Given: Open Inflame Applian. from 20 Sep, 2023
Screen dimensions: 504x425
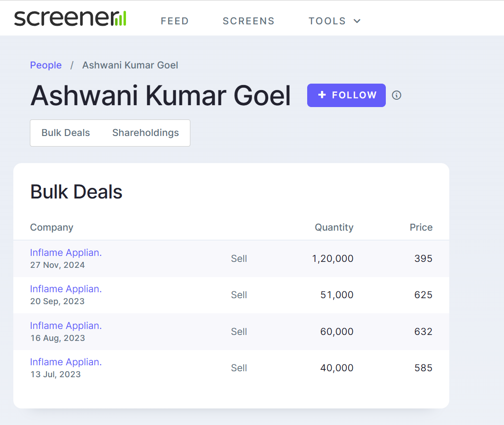Looking at the screenshot, I should (x=66, y=289).
